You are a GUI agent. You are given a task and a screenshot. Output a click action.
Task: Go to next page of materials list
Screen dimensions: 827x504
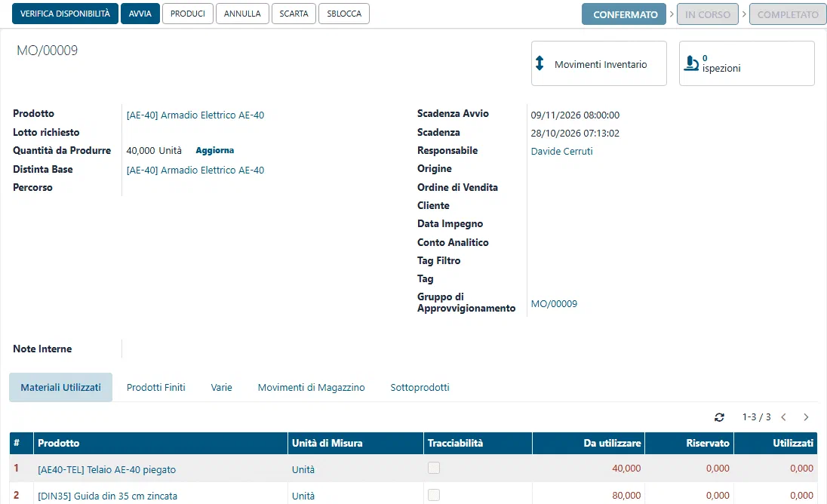pos(806,417)
